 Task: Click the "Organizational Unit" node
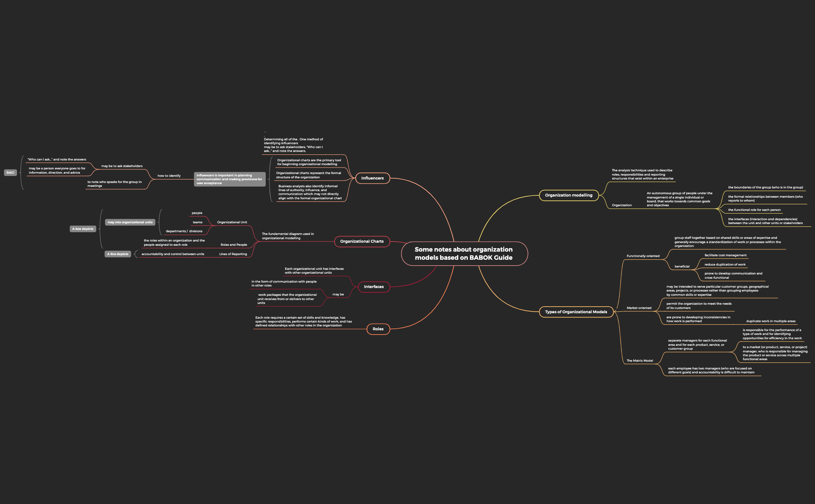click(232, 222)
